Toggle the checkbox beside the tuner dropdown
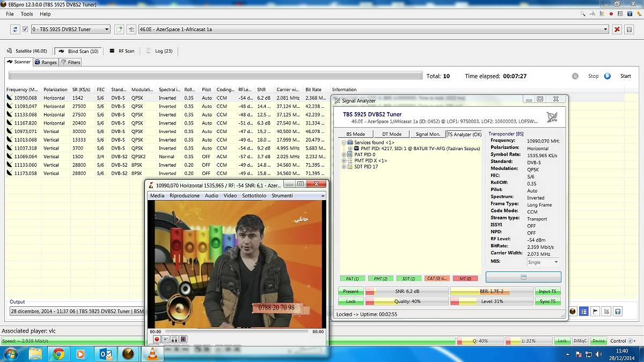Image resolution: width=644 pixels, height=362 pixels. click(x=25, y=29)
